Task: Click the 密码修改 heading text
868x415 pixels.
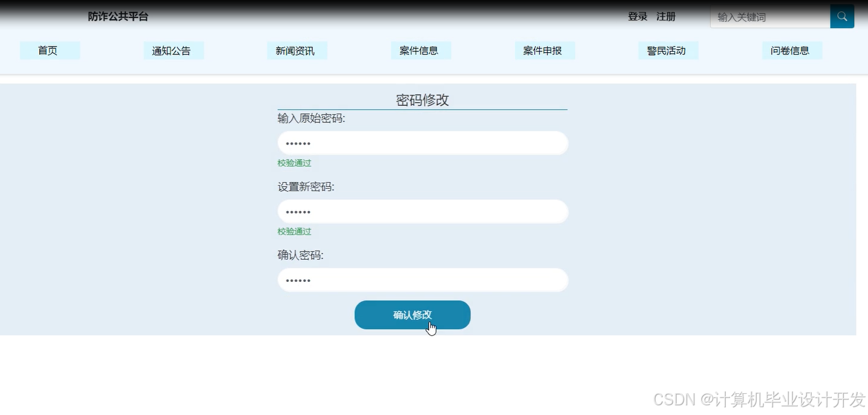Action: pos(422,100)
